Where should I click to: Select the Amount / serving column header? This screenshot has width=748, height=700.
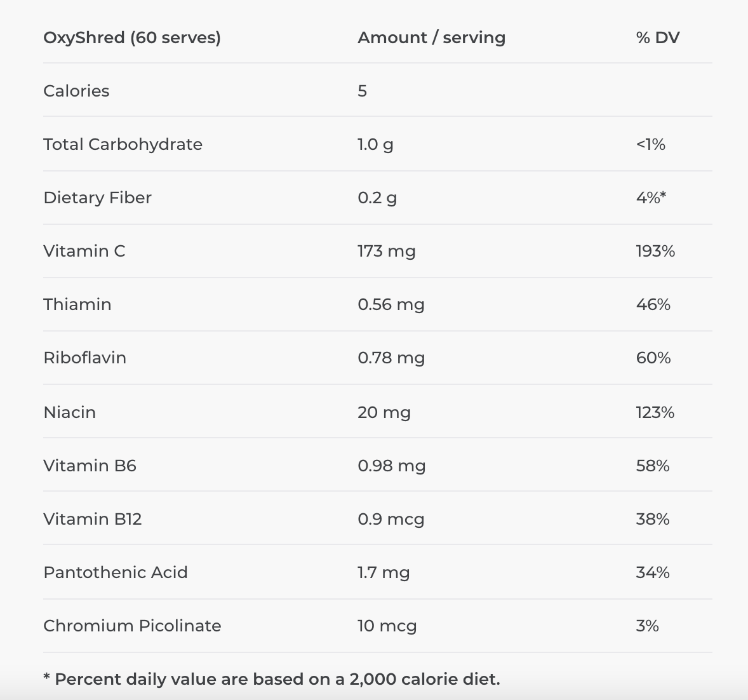431,37
